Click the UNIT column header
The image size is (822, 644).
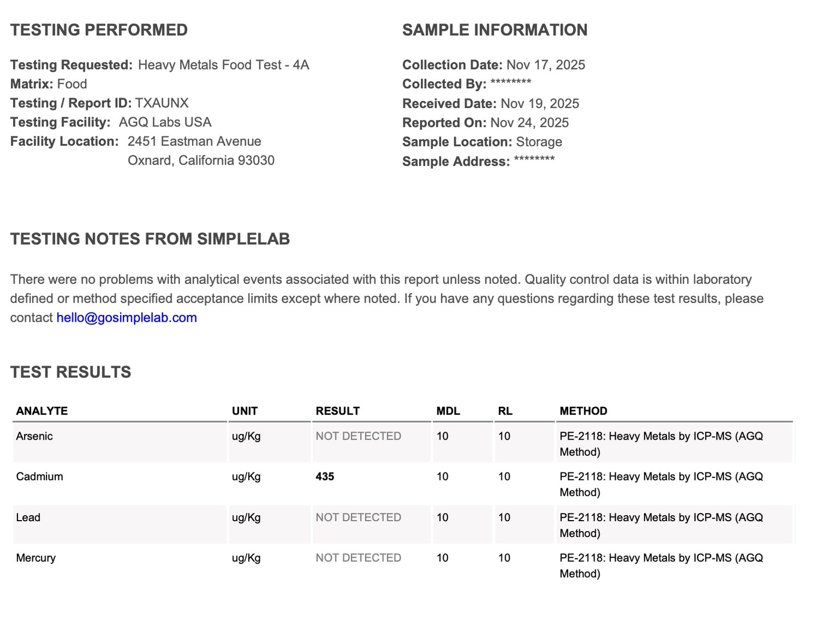tap(244, 411)
